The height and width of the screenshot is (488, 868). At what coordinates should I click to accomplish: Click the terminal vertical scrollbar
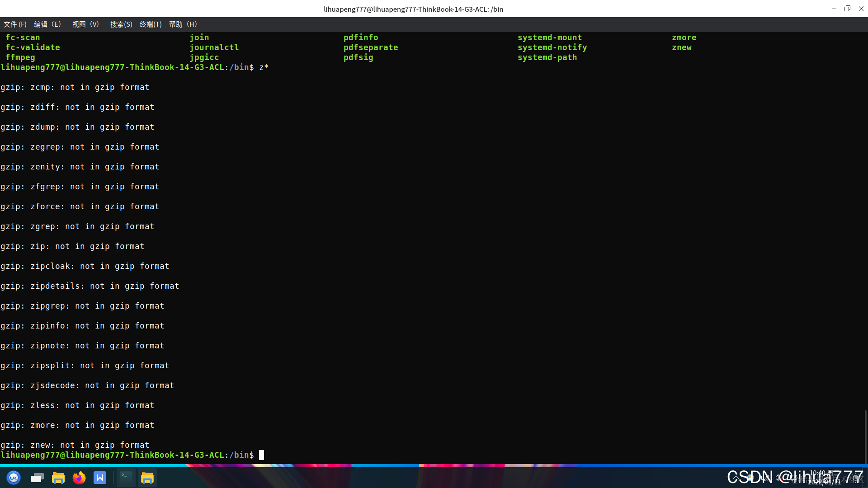pyautogui.click(x=865, y=436)
